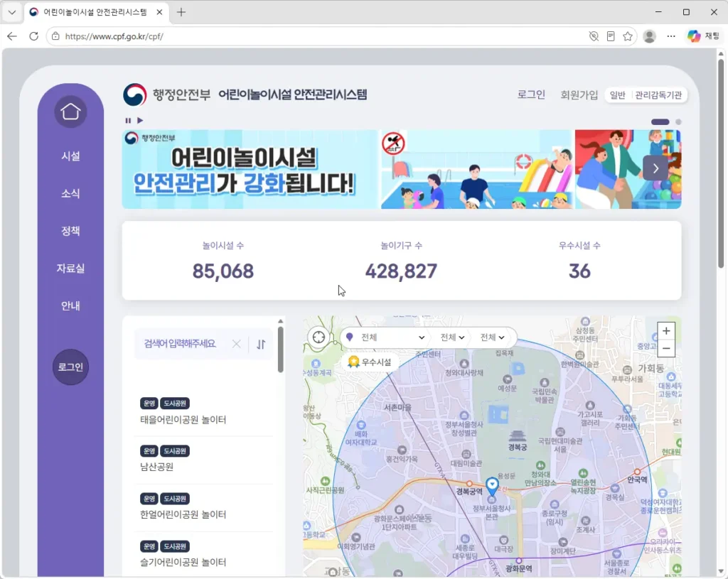Focus the 검색어 입력해주세요 search field
This screenshot has height=579, width=728.
180,344
